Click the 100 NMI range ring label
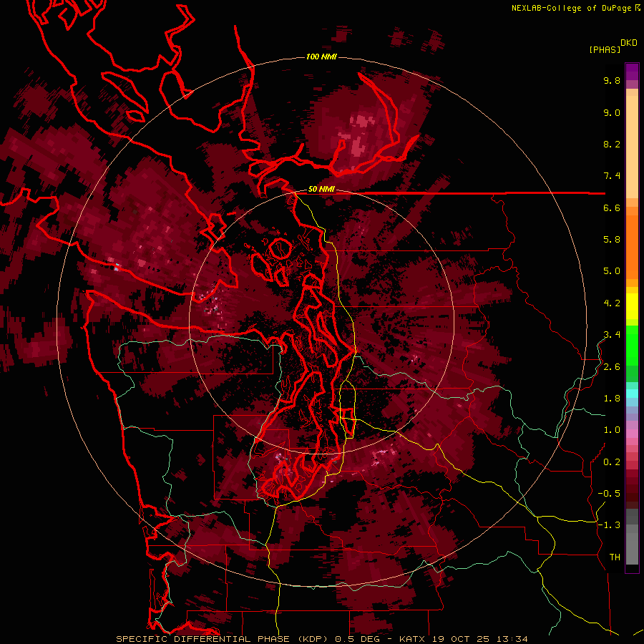 point(321,57)
